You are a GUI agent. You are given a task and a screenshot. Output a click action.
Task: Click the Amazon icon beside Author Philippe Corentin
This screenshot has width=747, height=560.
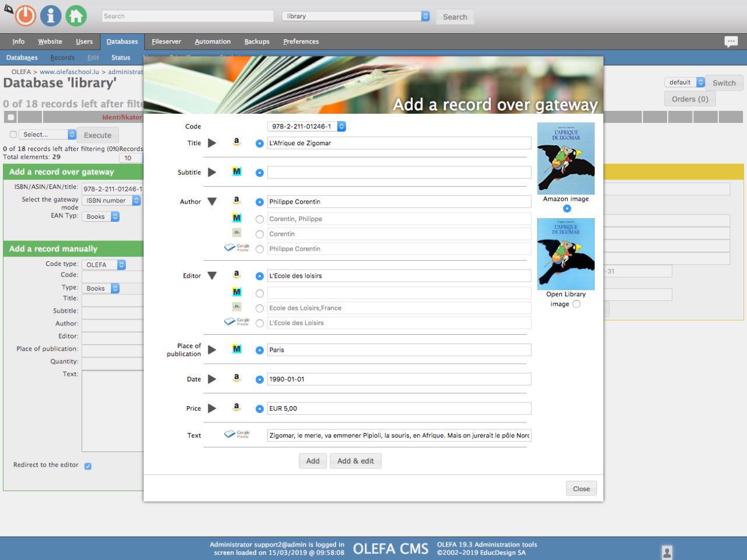(236, 201)
